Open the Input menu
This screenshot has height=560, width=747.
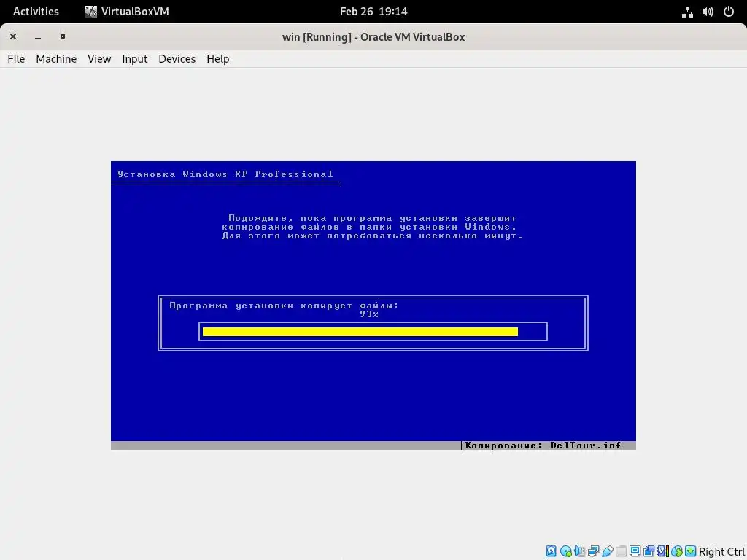[135, 58]
